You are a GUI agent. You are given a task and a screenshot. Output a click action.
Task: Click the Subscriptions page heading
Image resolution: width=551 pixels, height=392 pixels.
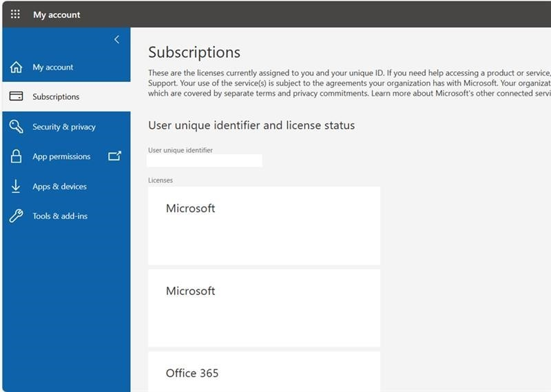[194, 52]
